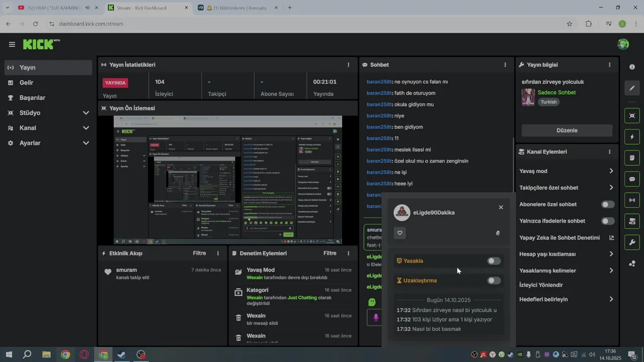Click the eLigde90Dakika profile avatar

coord(401,213)
